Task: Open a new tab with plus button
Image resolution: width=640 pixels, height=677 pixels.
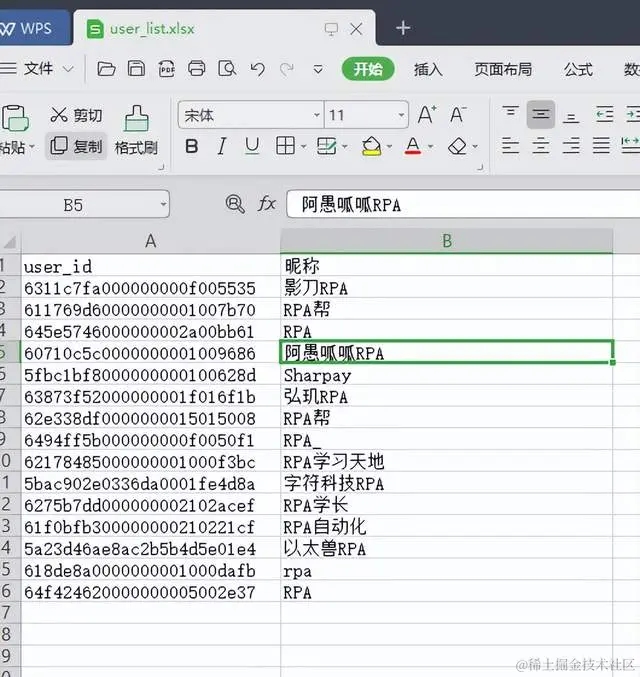Action: [403, 28]
